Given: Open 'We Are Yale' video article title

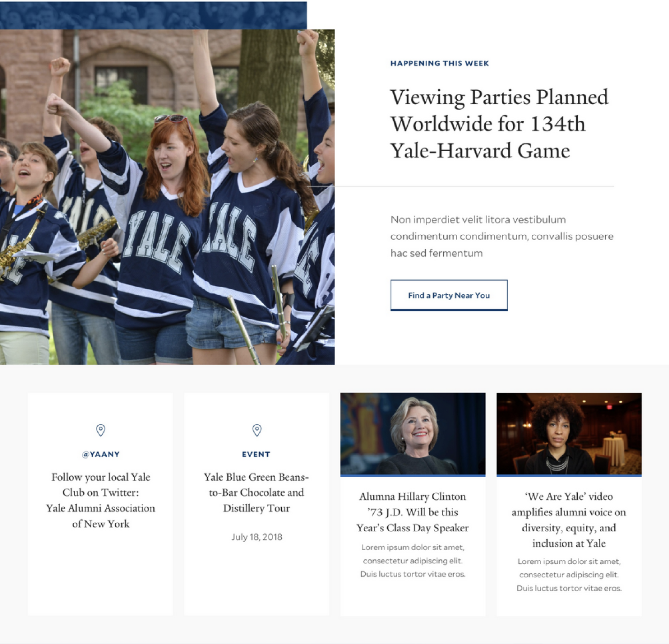Looking at the screenshot, I should click(x=569, y=520).
